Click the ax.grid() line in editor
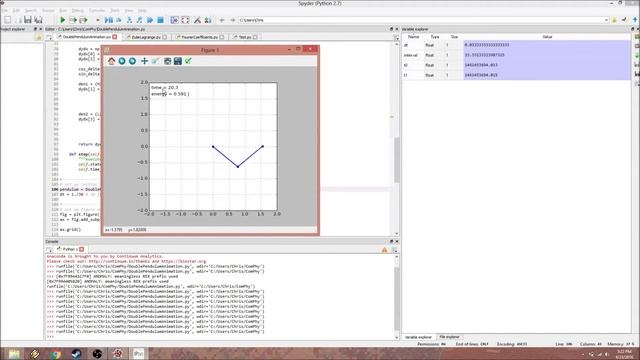Screen dimensions: 640x360 tap(70, 229)
